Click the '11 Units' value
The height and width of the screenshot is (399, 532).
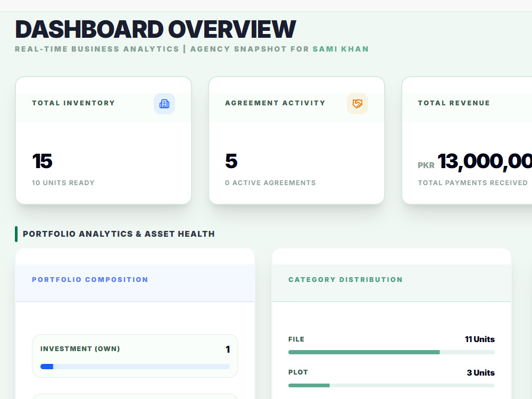click(x=480, y=339)
